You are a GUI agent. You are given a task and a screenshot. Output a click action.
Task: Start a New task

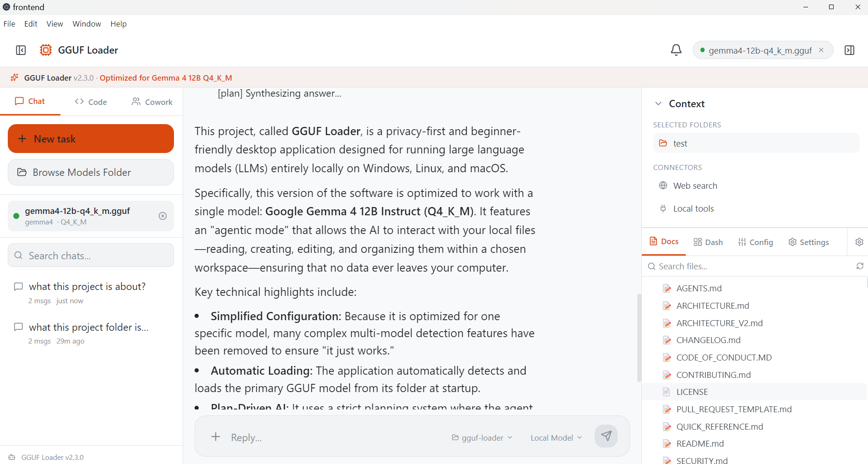point(91,139)
